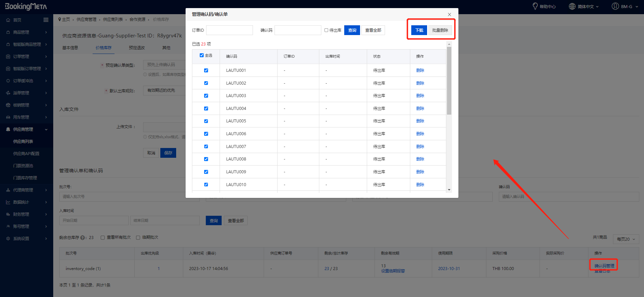Image resolution: width=644 pixels, height=297 pixels.
Task: Click the order ID input field
Action: coord(229,30)
